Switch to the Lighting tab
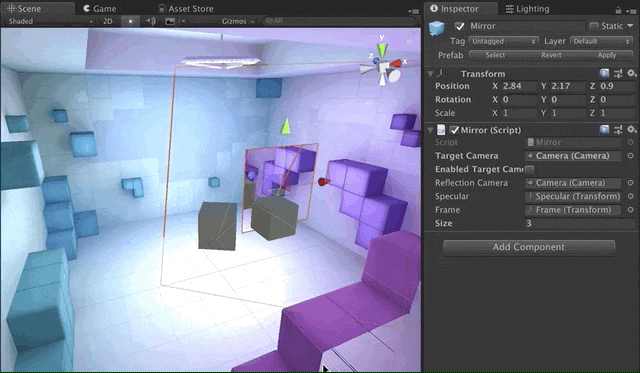 coord(527,9)
